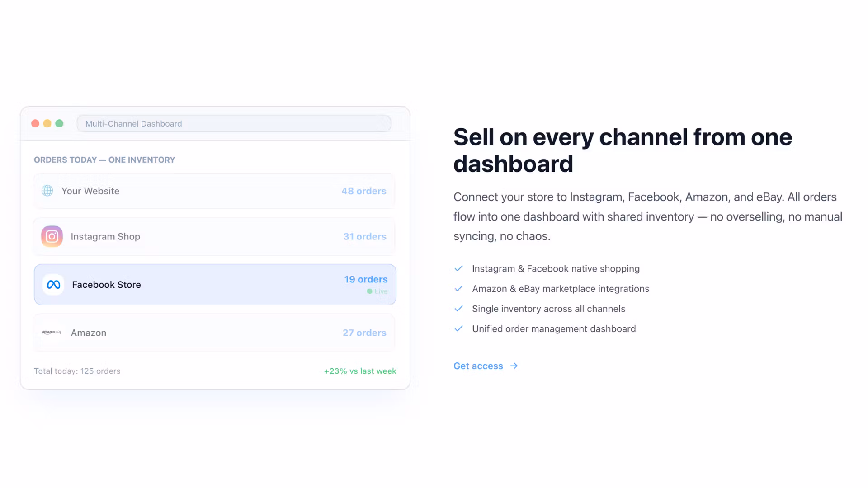Click checkmark beside Instagram & Facebook native shopping

(458, 268)
